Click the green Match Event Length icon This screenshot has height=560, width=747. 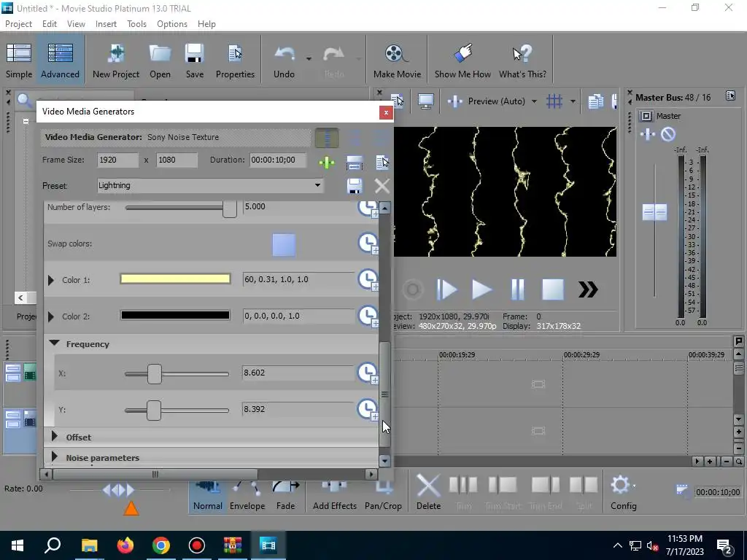click(x=327, y=163)
